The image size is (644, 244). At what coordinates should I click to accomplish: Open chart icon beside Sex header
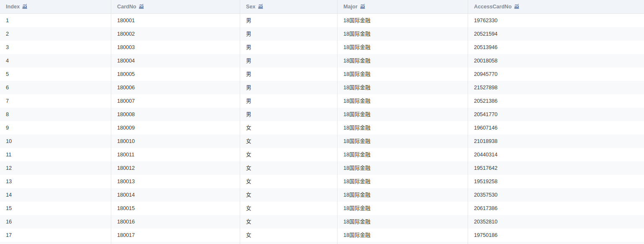(x=261, y=7)
